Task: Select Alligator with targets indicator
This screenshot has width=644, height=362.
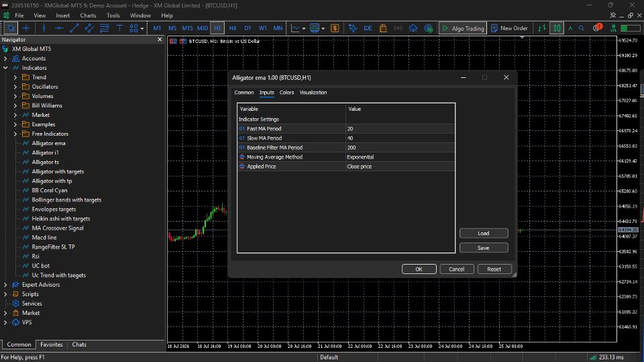Action: coord(58,171)
